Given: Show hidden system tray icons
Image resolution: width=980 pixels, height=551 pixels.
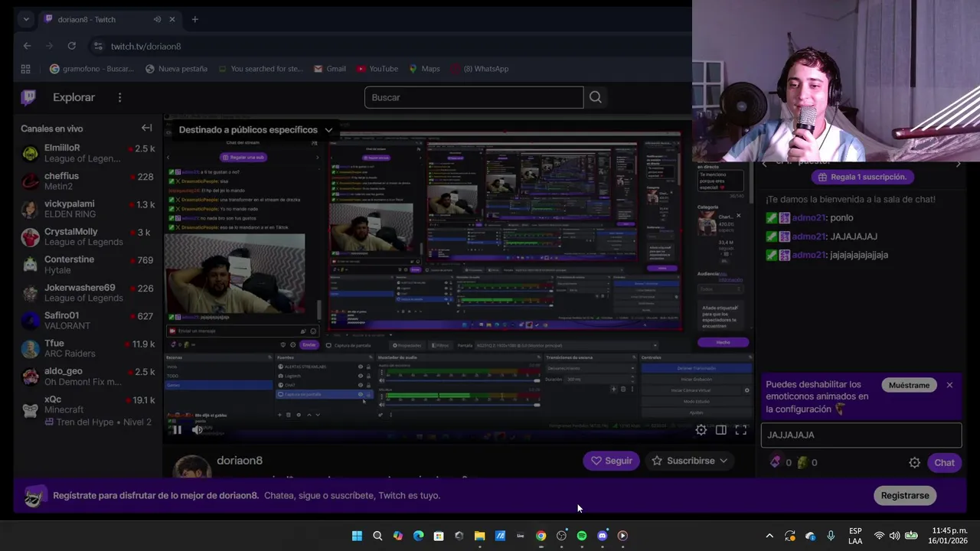Looking at the screenshot, I should (x=769, y=536).
